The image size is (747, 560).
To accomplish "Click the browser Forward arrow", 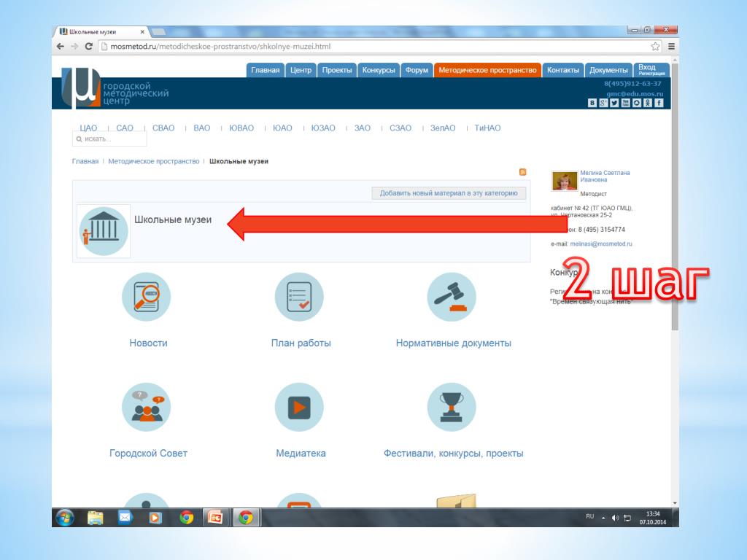I will (74, 46).
